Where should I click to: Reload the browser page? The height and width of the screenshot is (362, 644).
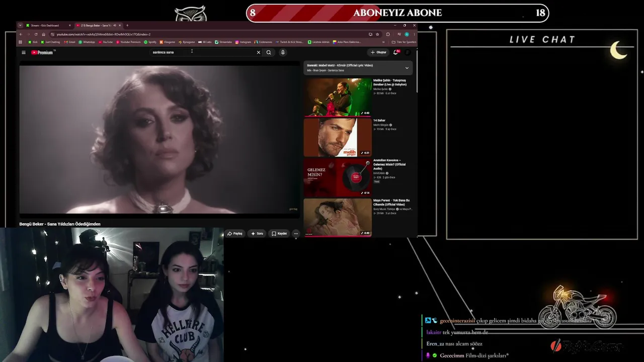[36, 34]
